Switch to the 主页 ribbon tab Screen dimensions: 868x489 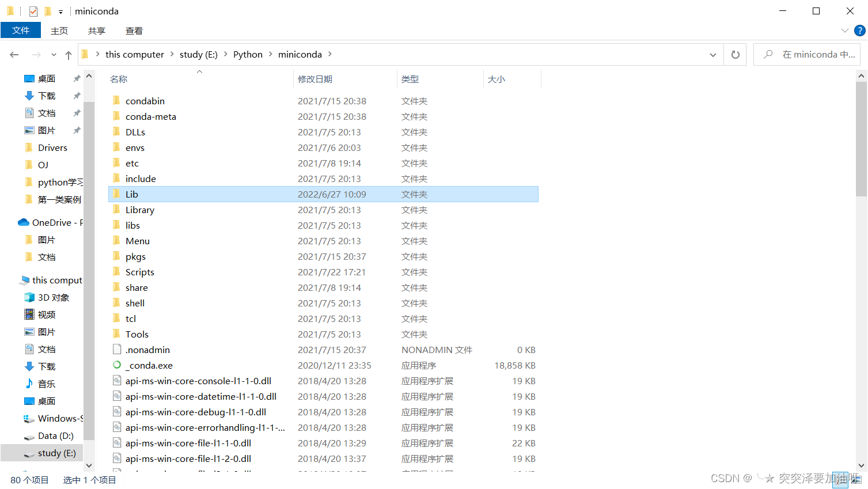(59, 31)
